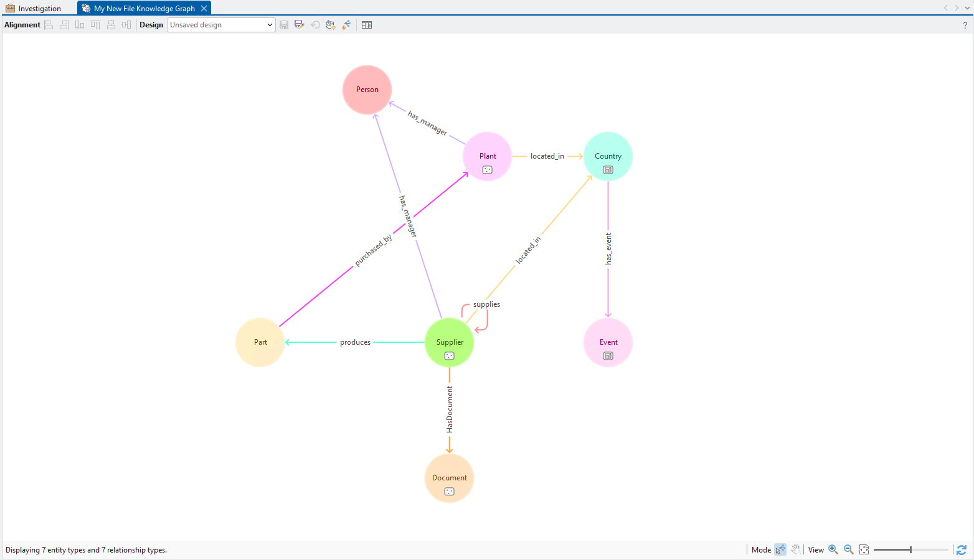Click the produces relationship label
This screenshot has height=560, width=974.
coord(355,342)
